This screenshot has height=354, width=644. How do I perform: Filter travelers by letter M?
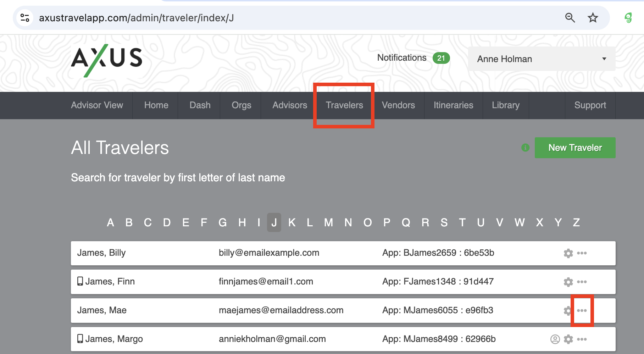click(328, 222)
